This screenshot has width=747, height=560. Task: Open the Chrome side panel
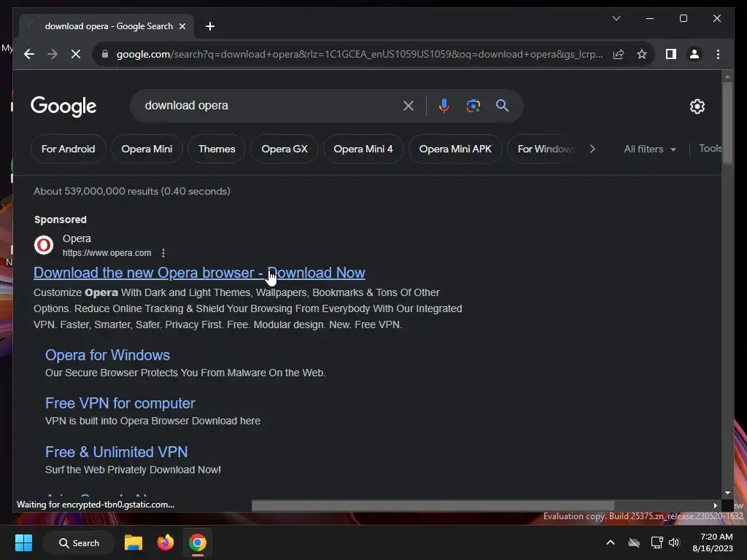click(x=671, y=54)
